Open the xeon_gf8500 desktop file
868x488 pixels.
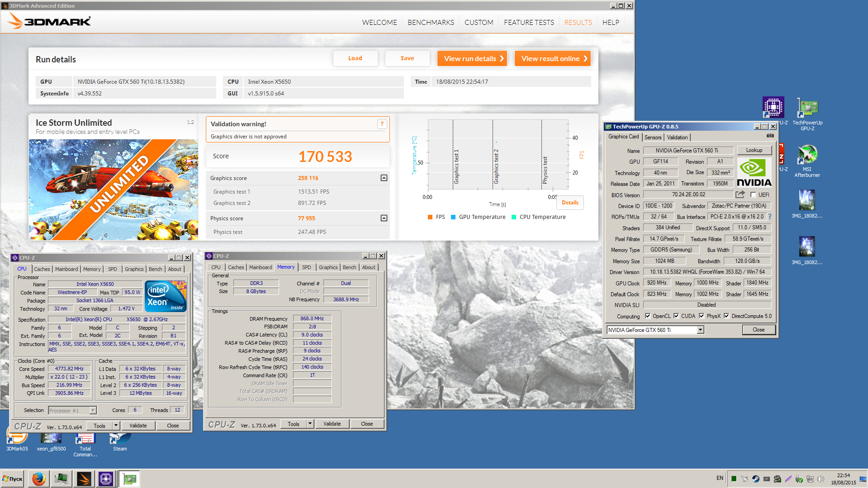coord(51,442)
